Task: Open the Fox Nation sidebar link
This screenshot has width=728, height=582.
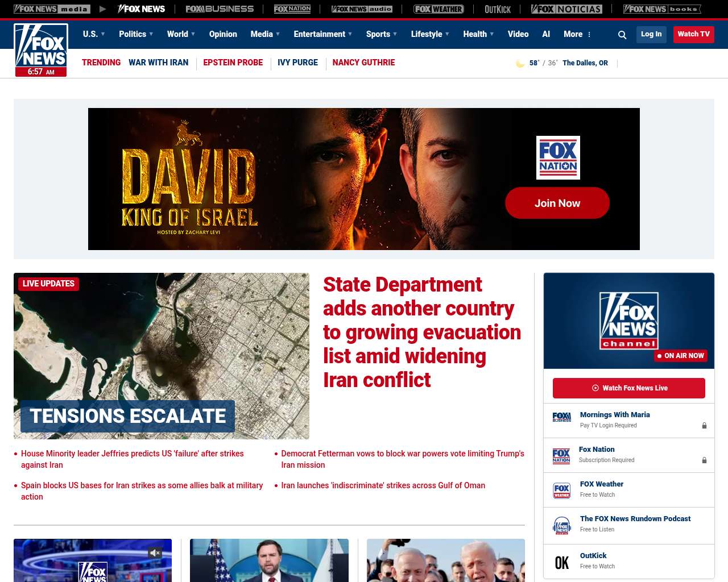Action: tap(597, 450)
